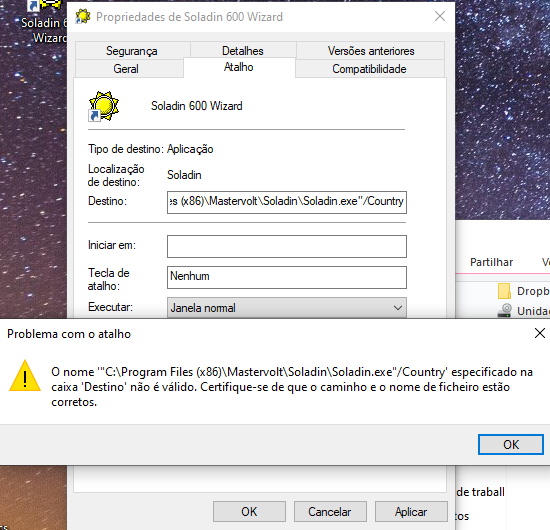The width and height of the screenshot is (550, 530).
Task: Click the 'Soladin 600 Wizard' name text
Action: click(196, 106)
